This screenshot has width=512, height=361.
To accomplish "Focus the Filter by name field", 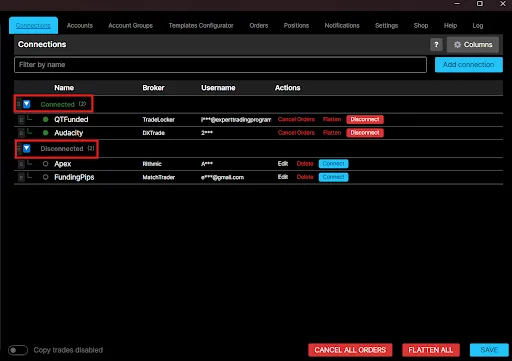I will [220, 65].
